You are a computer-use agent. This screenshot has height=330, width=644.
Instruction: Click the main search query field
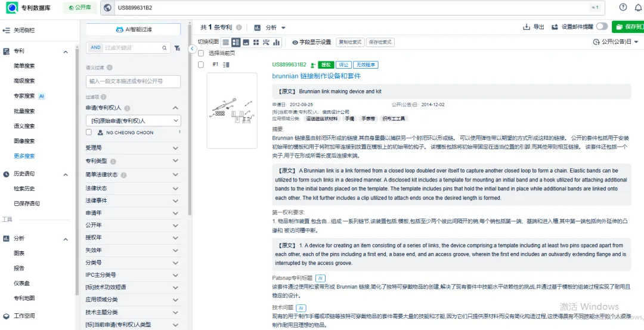(x=353, y=8)
